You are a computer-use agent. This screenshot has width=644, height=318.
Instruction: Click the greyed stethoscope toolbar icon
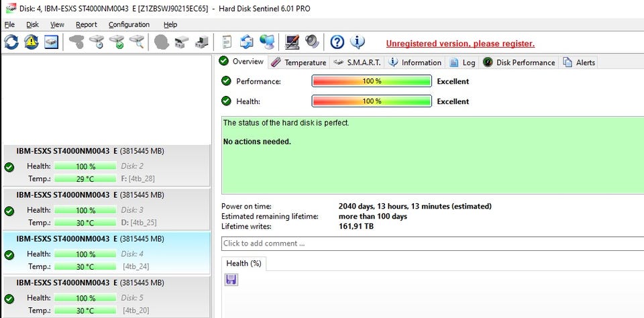point(76,42)
